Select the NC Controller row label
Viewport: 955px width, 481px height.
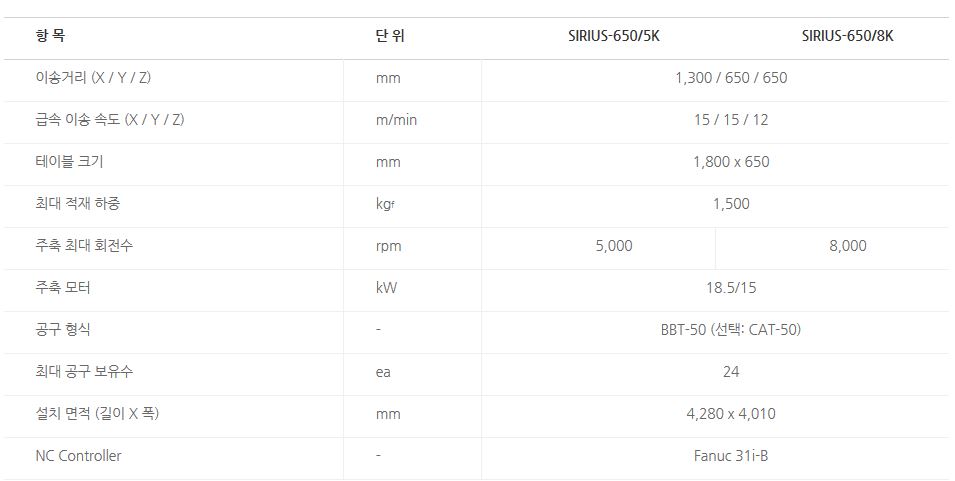pos(78,456)
